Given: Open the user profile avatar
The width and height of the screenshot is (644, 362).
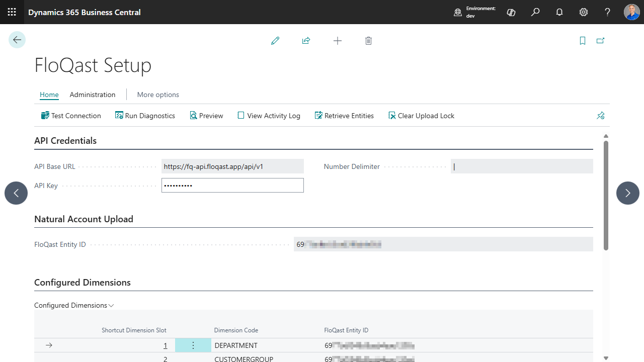Looking at the screenshot, I should coord(632,12).
